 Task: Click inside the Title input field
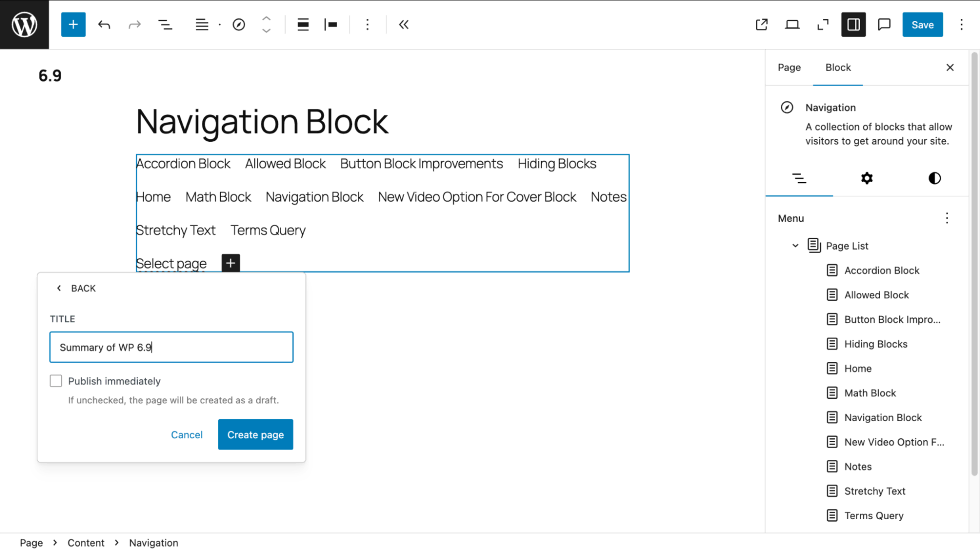pos(171,347)
